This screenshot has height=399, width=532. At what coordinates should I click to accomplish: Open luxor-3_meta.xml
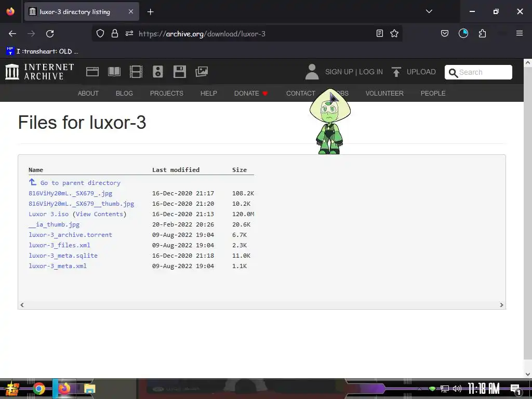(58, 266)
